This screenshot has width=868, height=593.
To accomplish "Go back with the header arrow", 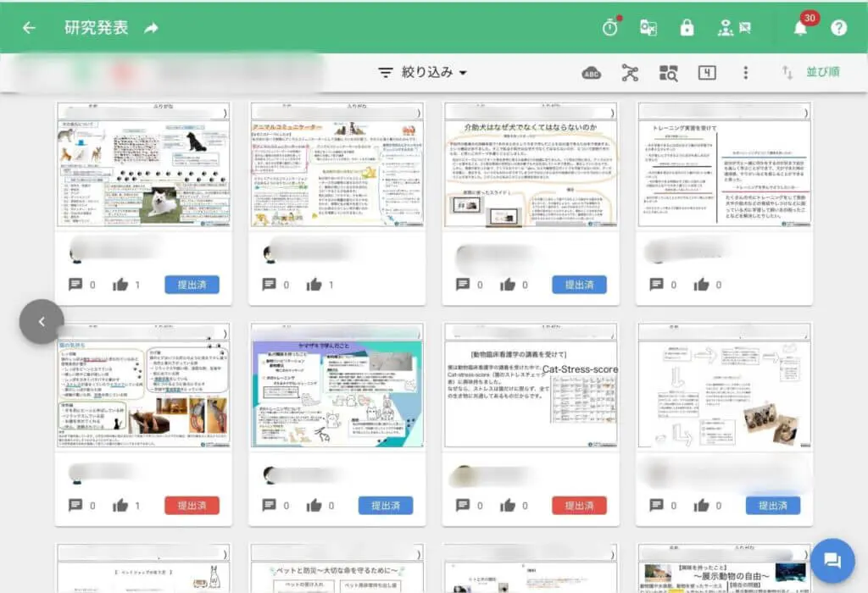I will (x=29, y=28).
